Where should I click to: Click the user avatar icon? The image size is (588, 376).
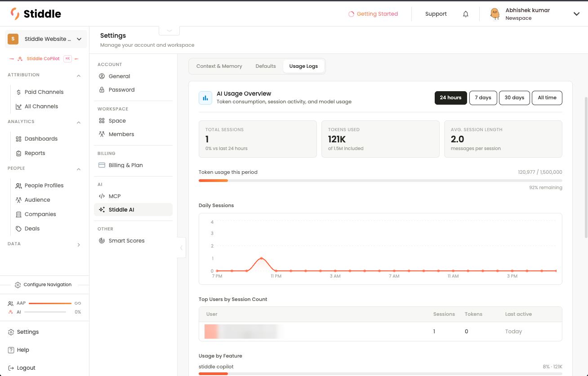point(495,14)
